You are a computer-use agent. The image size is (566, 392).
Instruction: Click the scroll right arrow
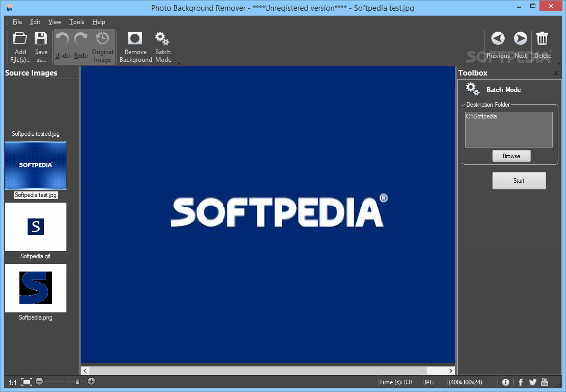point(451,371)
